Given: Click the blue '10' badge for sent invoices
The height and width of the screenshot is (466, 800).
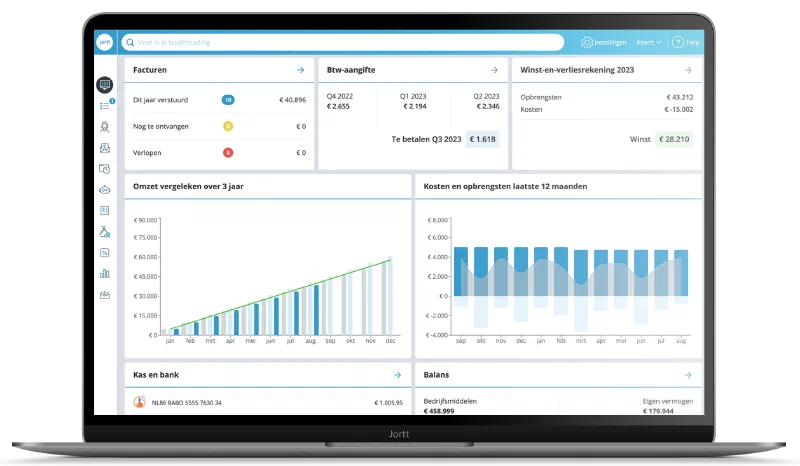Looking at the screenshot, I should click(228, 100).
